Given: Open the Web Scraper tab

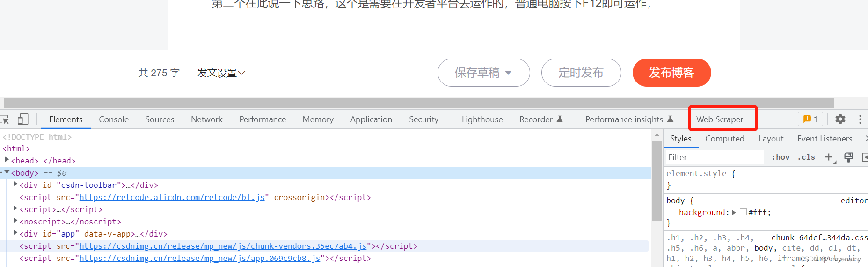Looking at the screenshot, I should pos(720,119).
